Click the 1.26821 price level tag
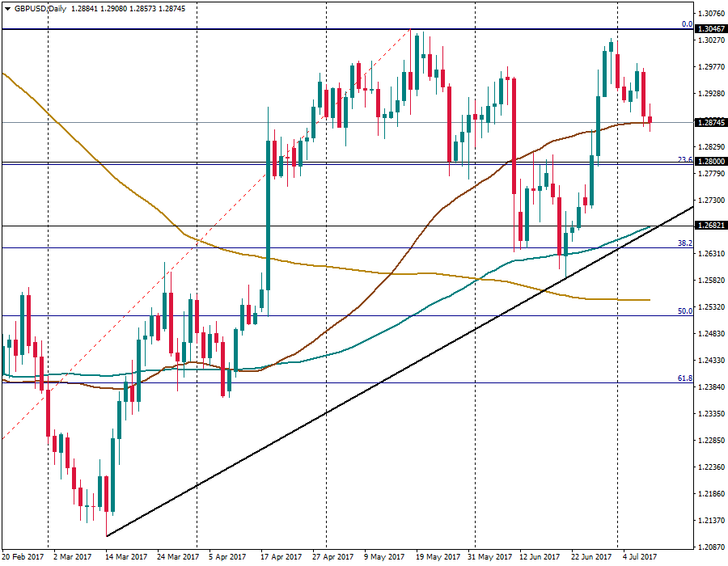Screen dimensions: 728x566 point(710,226)
